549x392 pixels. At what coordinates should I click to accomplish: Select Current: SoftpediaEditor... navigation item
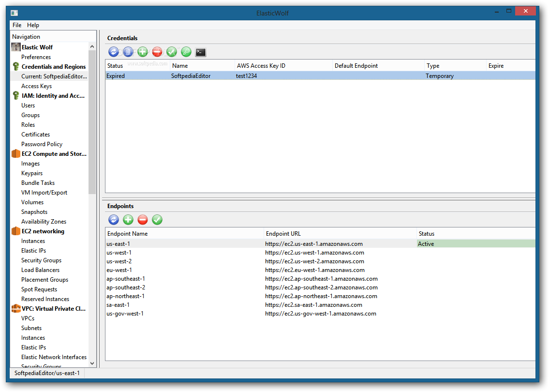[x=54, y=76]
